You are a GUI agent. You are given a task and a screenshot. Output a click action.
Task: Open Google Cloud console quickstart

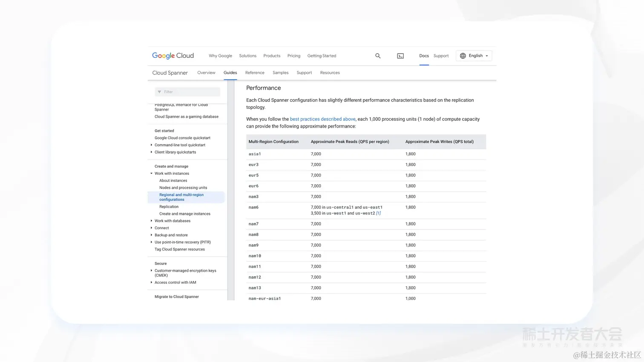click(x=182, y=138)
